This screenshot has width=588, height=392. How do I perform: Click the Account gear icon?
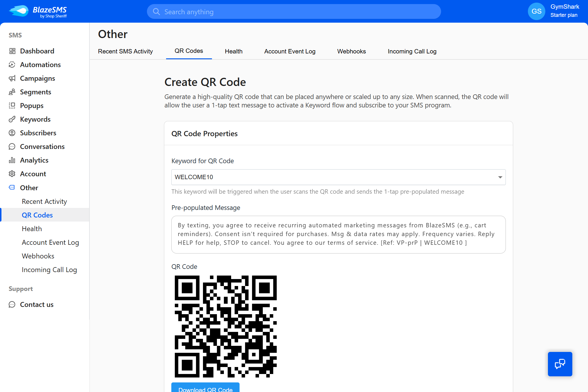[12, 174]
